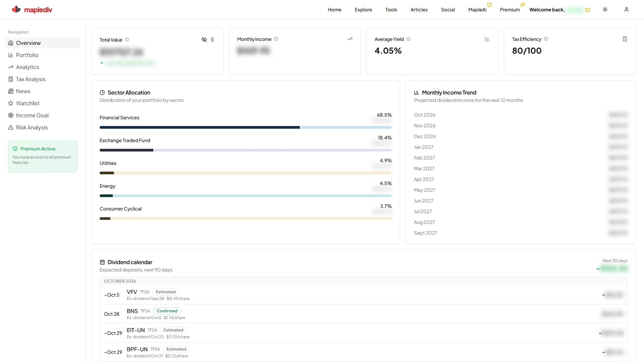Open Articles in top navigation
Screen dimensions: 644x362
tap(419, 10)
